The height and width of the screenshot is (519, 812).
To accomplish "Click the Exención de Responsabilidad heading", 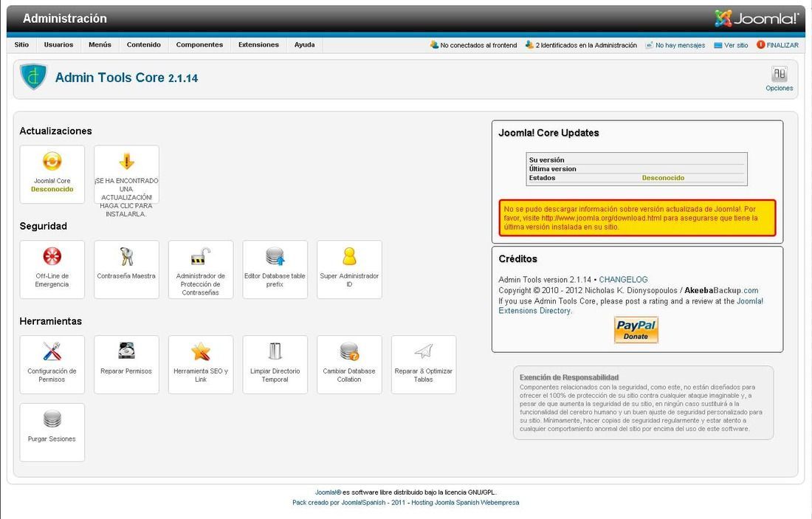I will (569, 377).
